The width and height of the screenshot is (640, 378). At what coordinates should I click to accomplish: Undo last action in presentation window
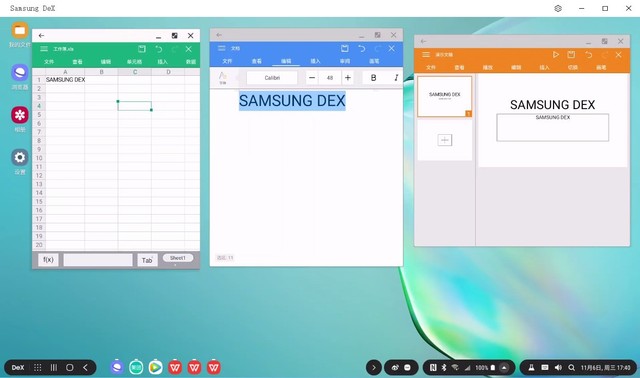pyautogui.click(x=589, y=54)
